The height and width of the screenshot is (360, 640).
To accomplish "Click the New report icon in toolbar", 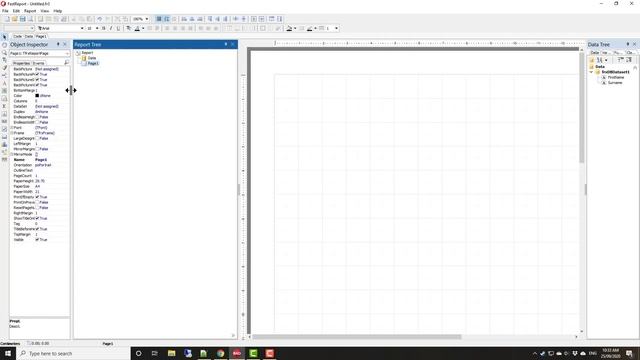I will click(7, 19).
